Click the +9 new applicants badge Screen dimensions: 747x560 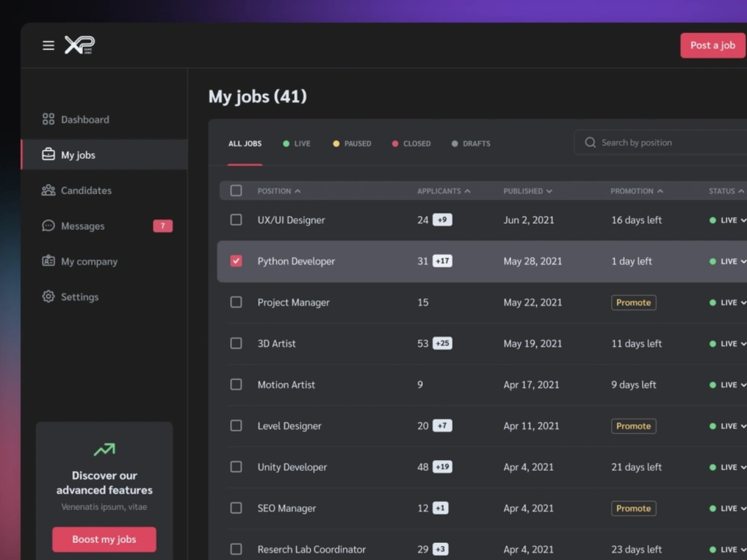pos(442,220)
